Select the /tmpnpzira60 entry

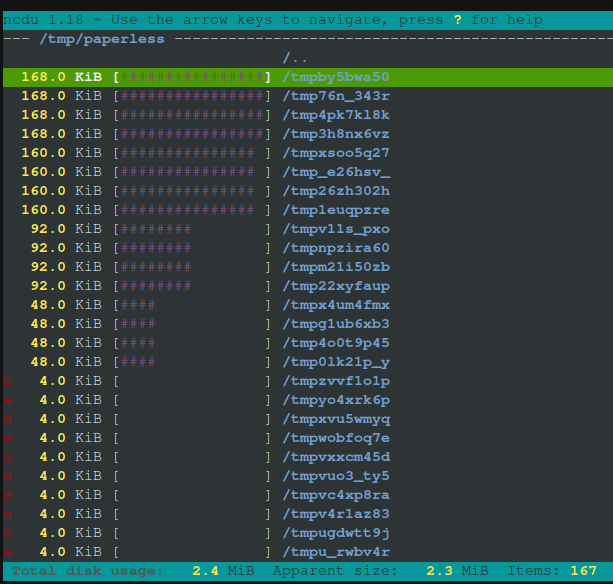pyautogui.click(x=336, y=248)
